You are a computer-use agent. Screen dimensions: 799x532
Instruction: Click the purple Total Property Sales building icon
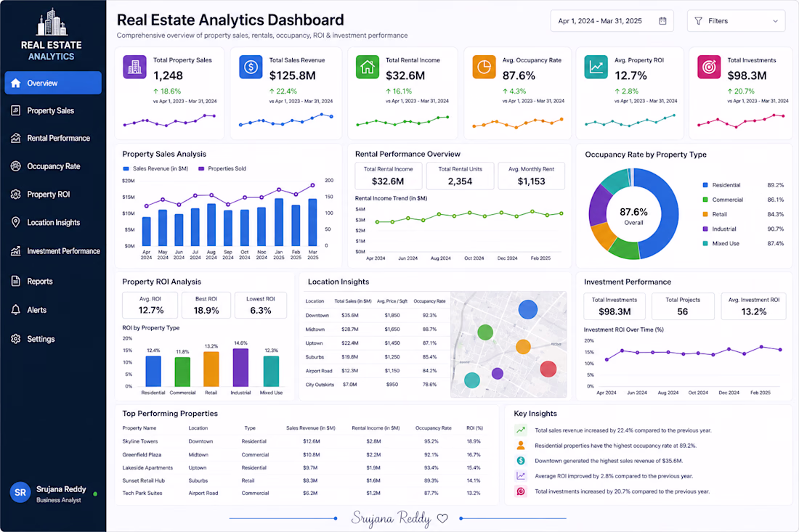click(x=134, y=67)
